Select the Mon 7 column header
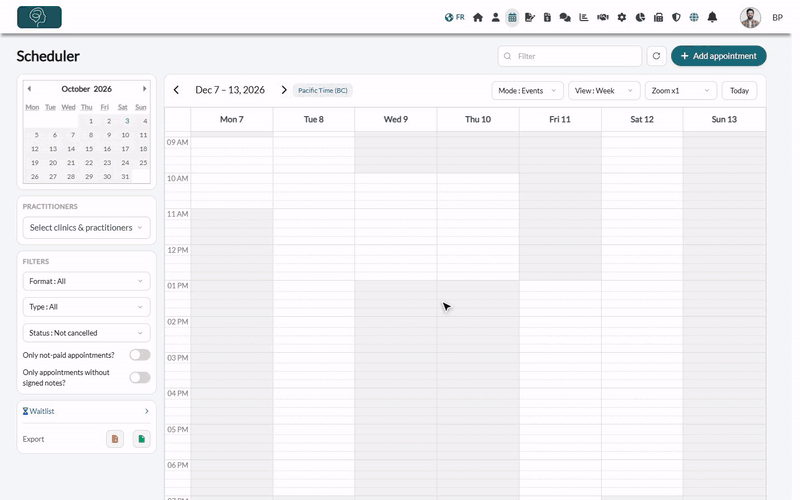The image size is (800, 500). point(232,119)
